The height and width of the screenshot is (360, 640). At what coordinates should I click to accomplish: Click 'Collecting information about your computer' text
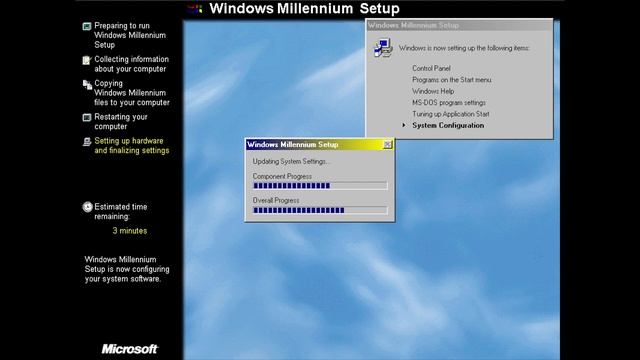coord(131,64)
